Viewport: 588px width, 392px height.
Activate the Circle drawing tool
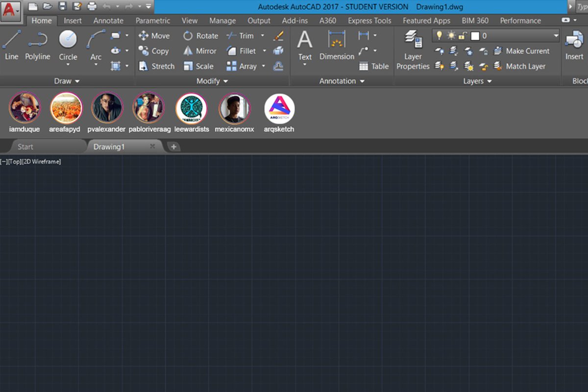click(x=68, y=45)
